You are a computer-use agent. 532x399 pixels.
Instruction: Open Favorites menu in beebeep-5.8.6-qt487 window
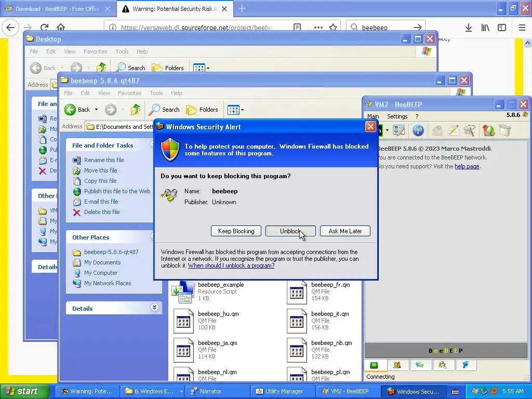(129, 93)
